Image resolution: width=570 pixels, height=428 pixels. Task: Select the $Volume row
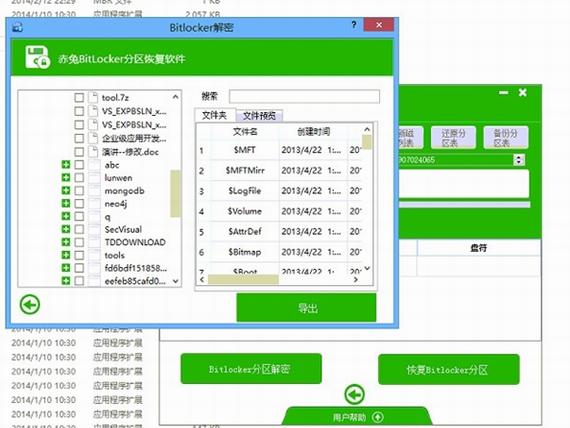[x=280, y=211]
